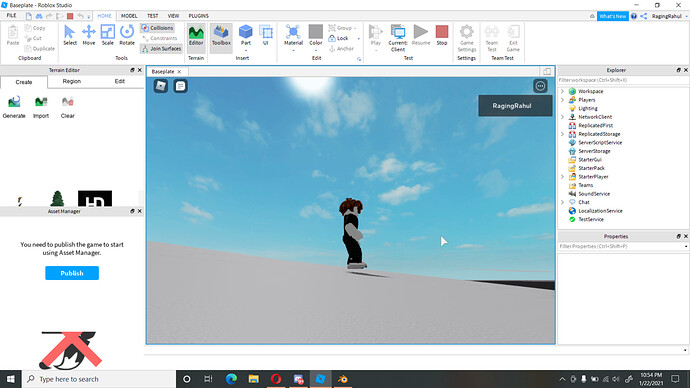Open the Material picker
The width and height of the screenshot is (690, 388).
pos(293,35)
